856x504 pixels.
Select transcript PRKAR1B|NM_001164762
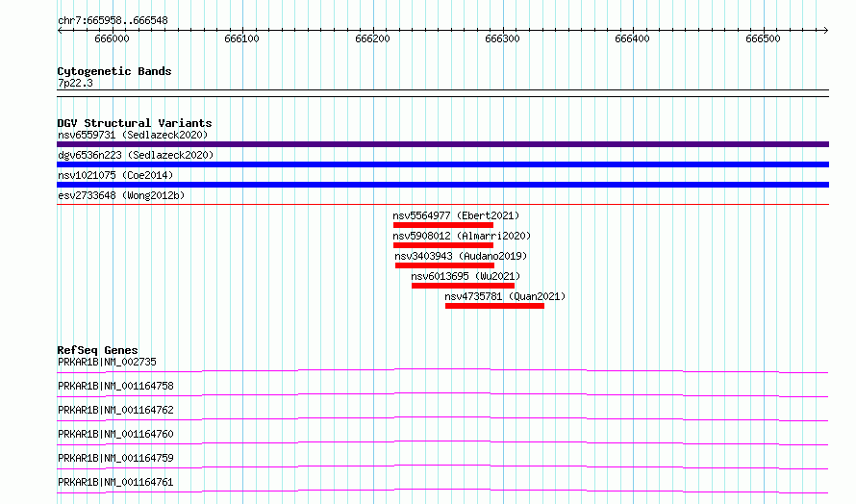coord(115,410)
